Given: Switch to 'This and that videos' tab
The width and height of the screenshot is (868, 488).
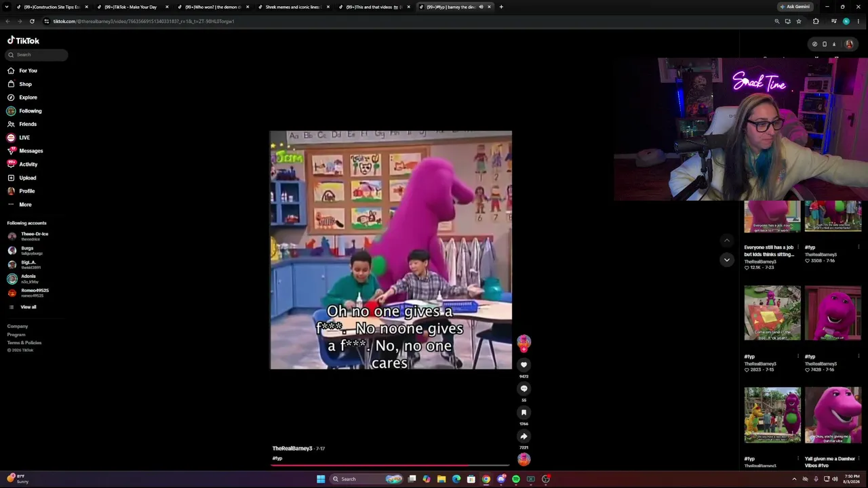Looking at the screenshot, I should (x=374, y=7).
